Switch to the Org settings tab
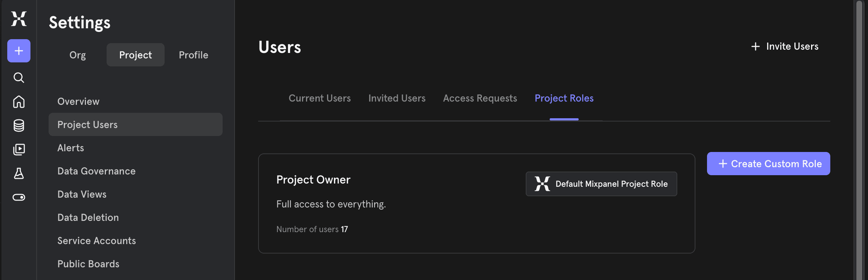Screen dimensions: 868x280 (x=78, y=55)
